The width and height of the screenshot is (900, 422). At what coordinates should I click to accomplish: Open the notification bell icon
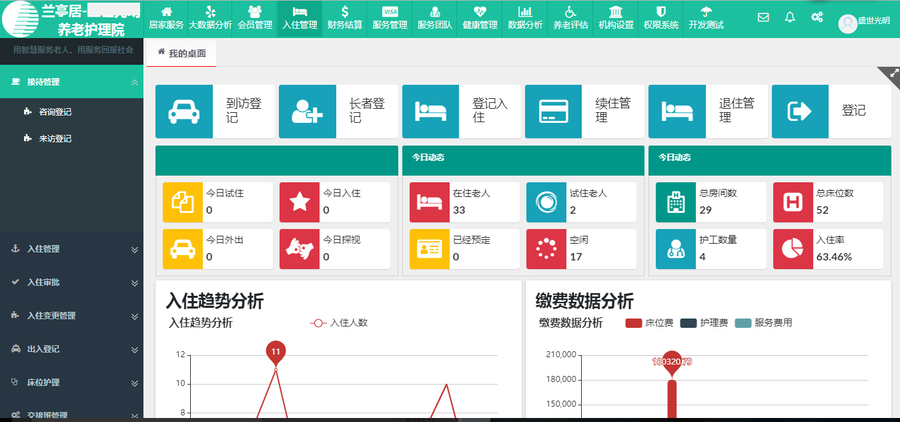point(790,17)
